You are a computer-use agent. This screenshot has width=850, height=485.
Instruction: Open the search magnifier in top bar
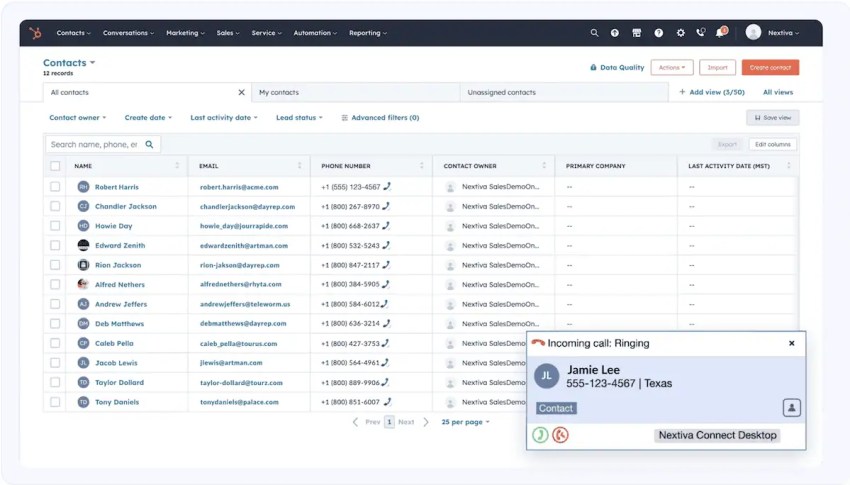coord(594,33)
